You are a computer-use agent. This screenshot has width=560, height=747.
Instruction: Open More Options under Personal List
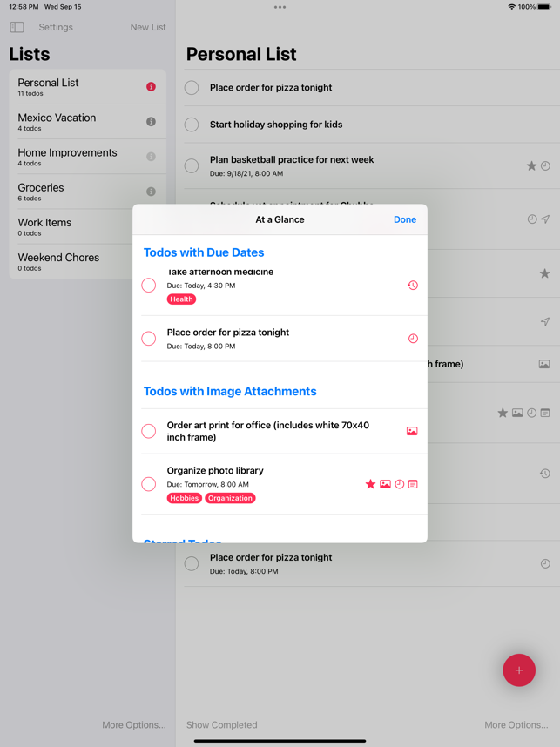(516, 725)
